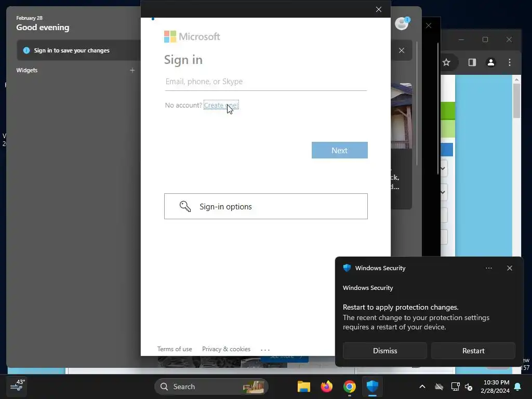Open the 'Create one!' account link
Image resolution: width=532 pixels, height=399 pixels.
221,105
